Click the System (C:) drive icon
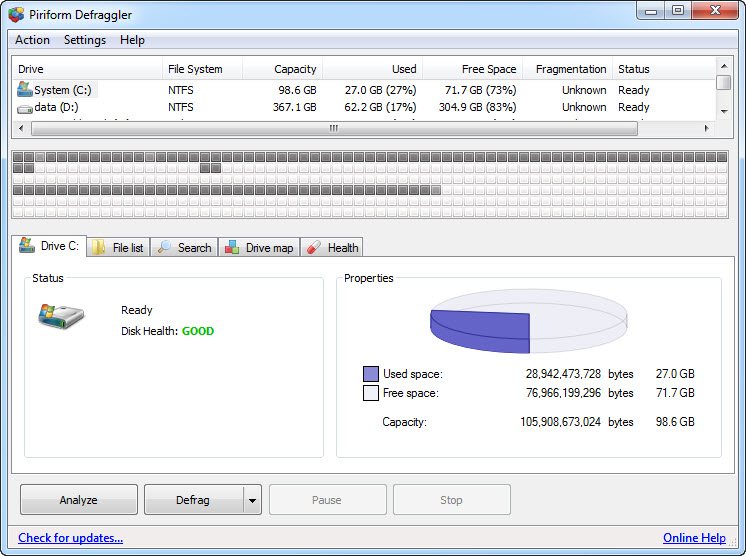 pos(25,90)
